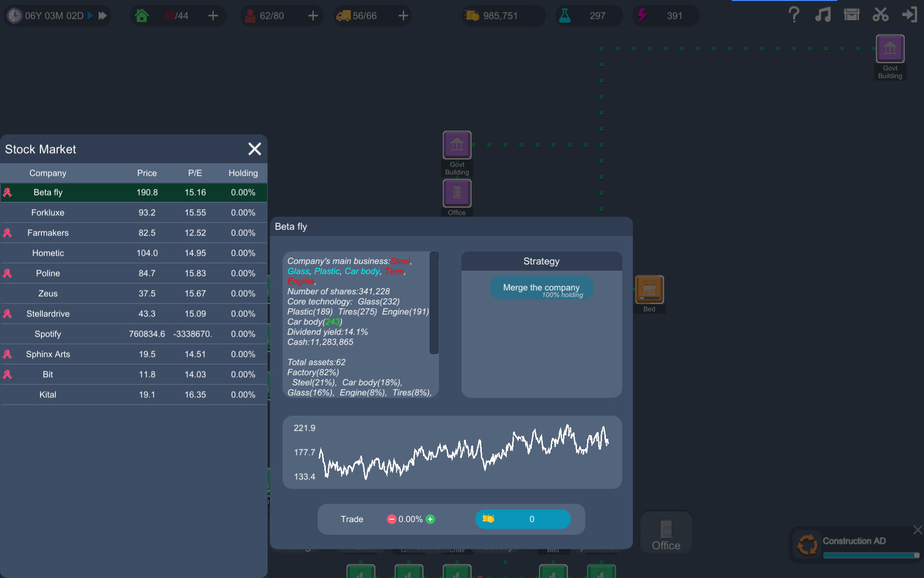Click Merge the company button
Screen dimensions: 924x578
(541, 288)
